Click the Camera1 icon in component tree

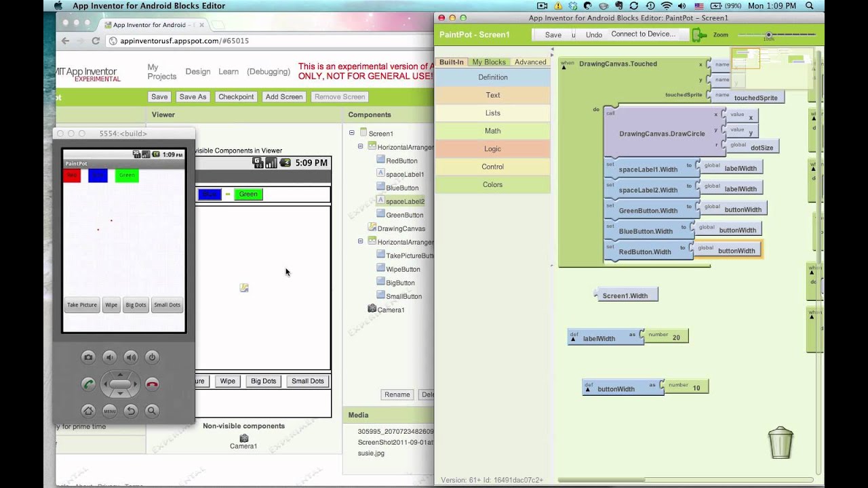(x=372, y=309)
